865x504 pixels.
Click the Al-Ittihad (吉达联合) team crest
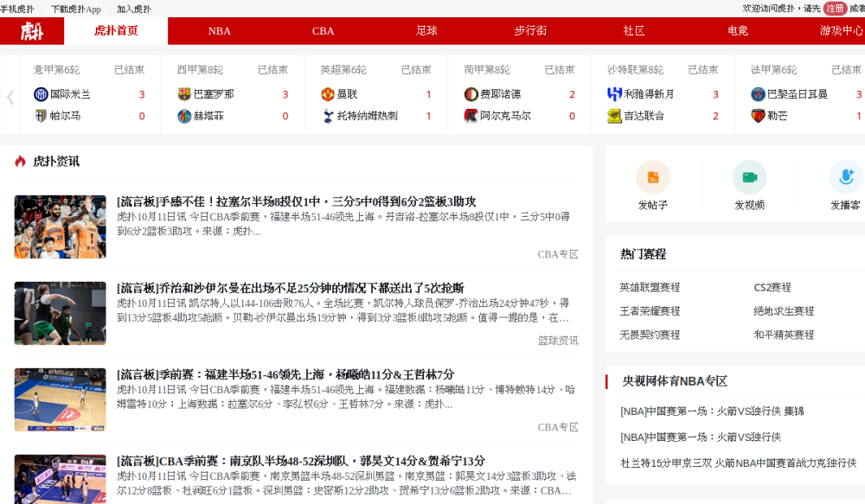point(614,116)
